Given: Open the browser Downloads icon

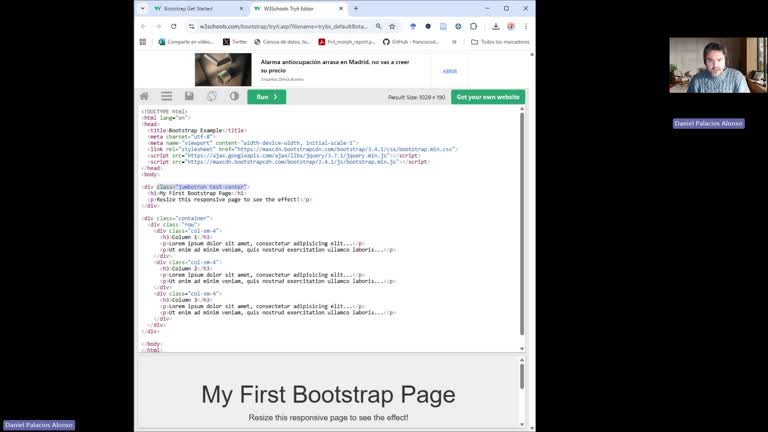Looking at the screenshot, I should 496,26.
